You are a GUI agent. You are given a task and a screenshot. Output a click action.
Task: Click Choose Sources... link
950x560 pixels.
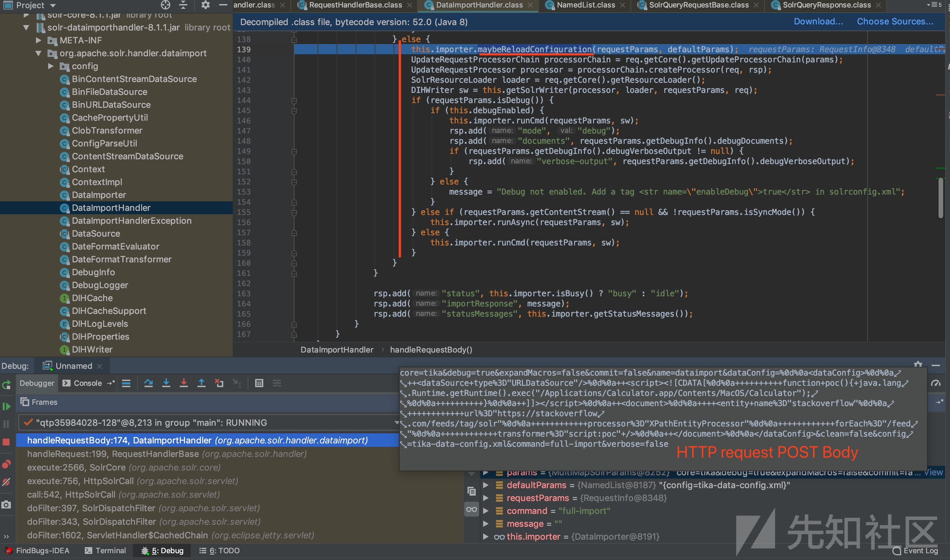[x=895, y=21]
